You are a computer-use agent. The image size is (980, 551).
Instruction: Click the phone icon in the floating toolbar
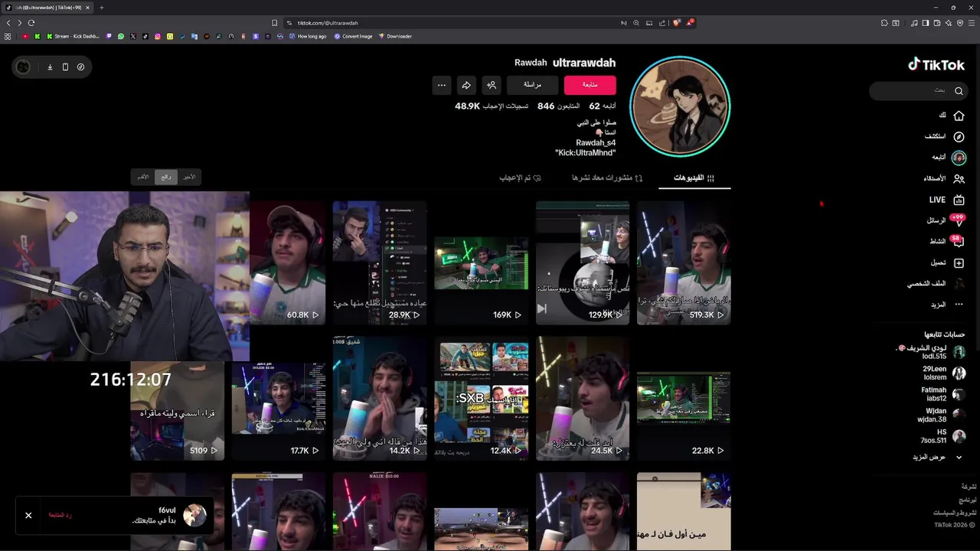(x=65, y=67)
